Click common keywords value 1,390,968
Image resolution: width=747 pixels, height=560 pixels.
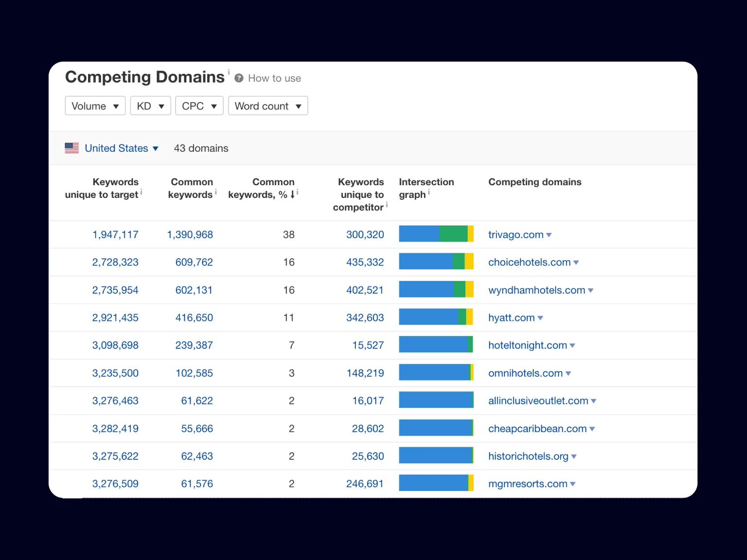(190, 234)
